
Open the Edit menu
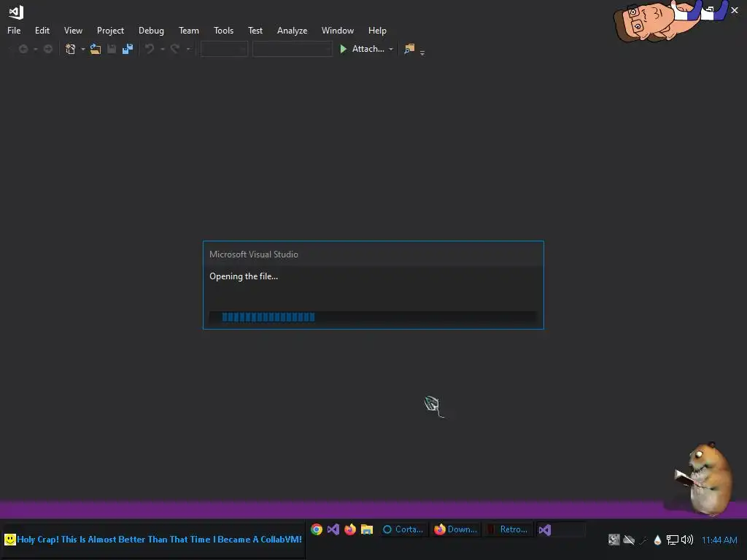tap(42, 31)
